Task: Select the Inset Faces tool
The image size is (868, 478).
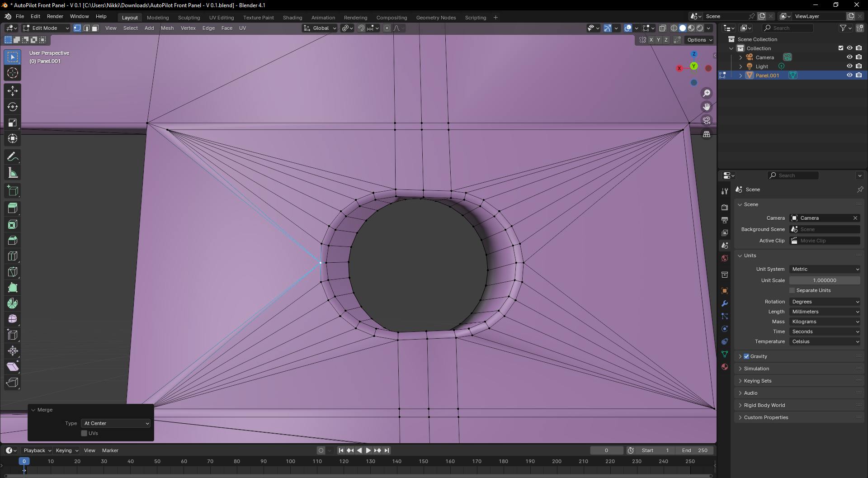Action: coord(13,224)
